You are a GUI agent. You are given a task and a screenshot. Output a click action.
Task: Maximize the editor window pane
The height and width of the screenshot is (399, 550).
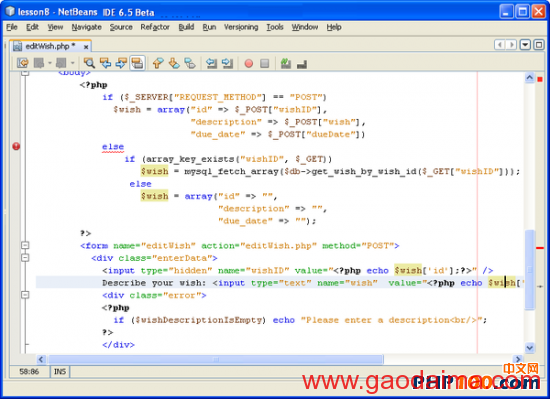pos(539,45)
